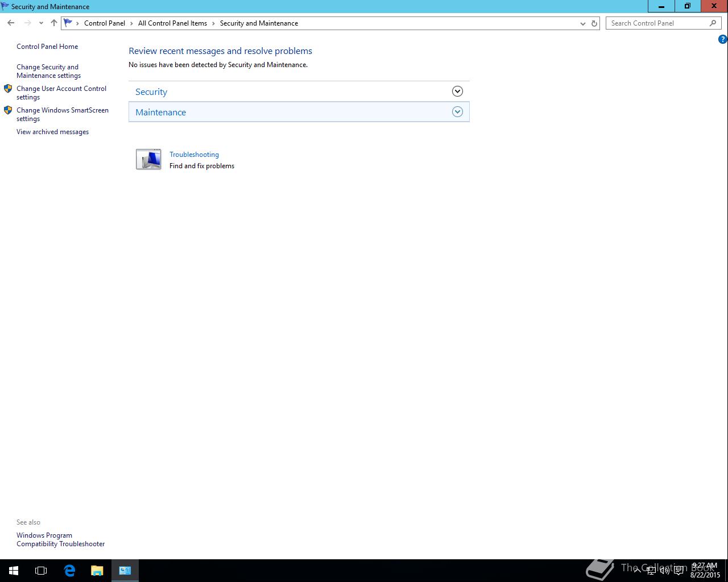728x582 pixels.
Task: Click the taskbar clock and date
Action: click(705, 571)
